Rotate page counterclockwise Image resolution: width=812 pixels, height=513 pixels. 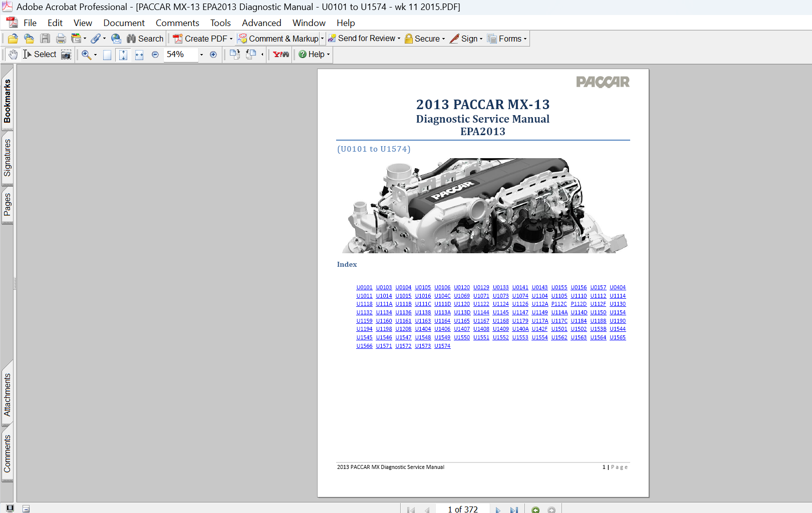(x=251, y=54)
